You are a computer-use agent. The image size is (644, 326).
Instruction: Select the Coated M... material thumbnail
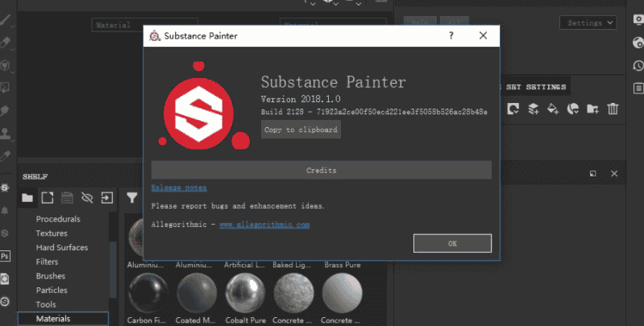(x=197, y=293)
